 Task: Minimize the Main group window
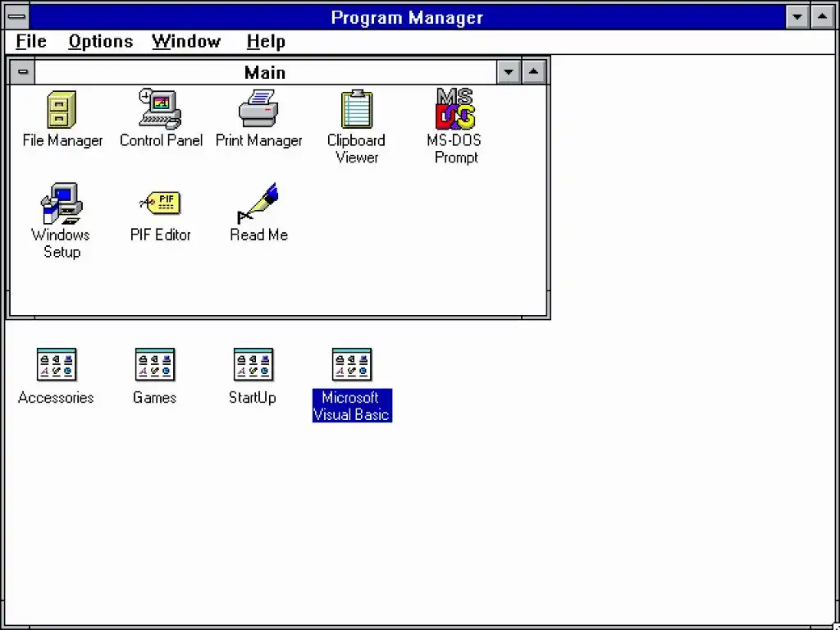coord(509,72)
